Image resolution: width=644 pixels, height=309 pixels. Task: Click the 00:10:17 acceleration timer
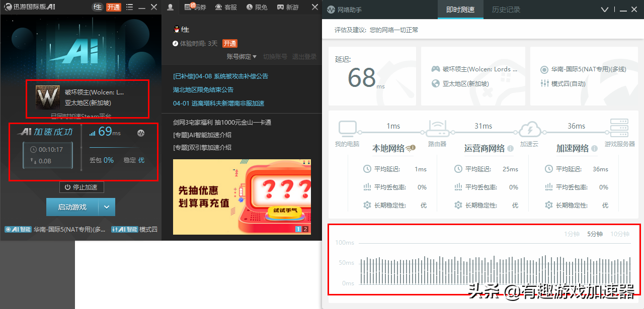click(x=50, y=150)
